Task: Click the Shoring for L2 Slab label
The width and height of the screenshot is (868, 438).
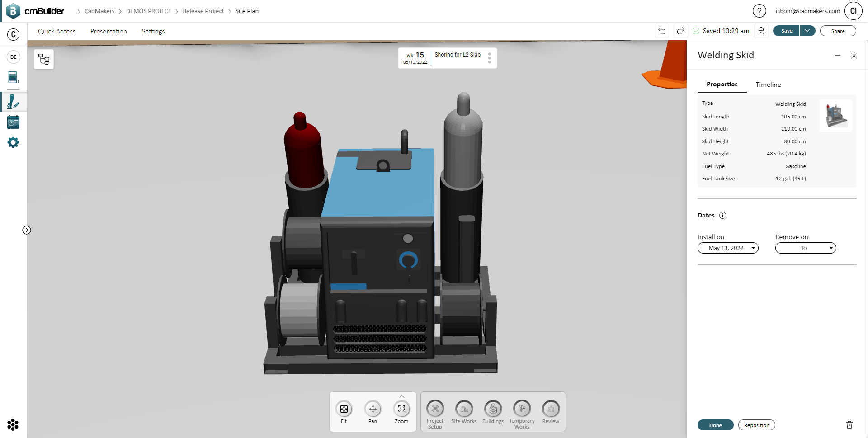Action: point(458,55)
